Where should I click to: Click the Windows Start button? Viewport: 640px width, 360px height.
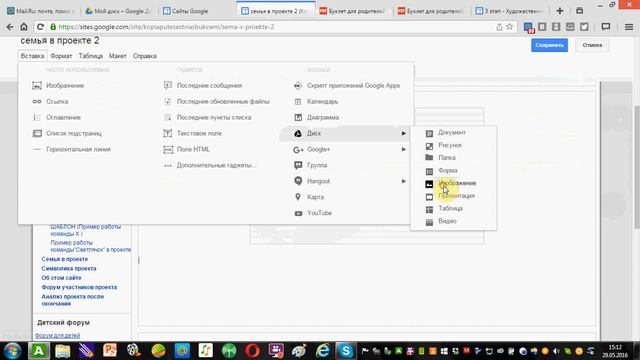[x=13, y=351]
